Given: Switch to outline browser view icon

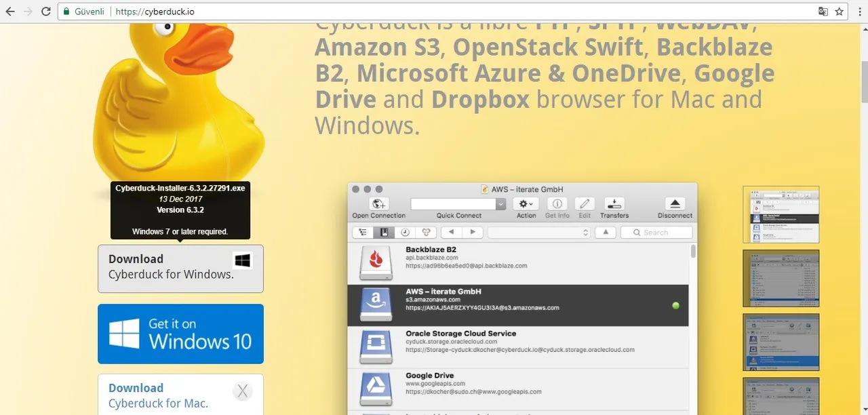Looking at the screenshot, I should click(363, 232).
